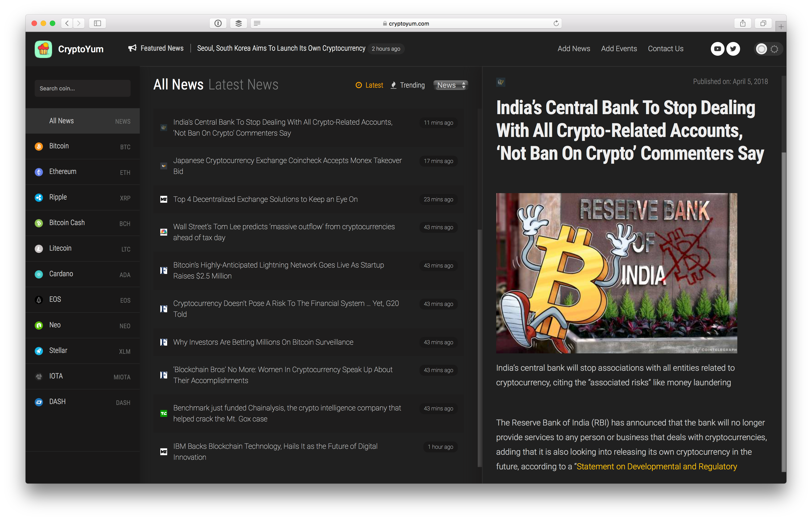The width and height of the screenshot is (812, 520).
Task: Click the CryptoYum cupcake logo
Action: [43, 49]
